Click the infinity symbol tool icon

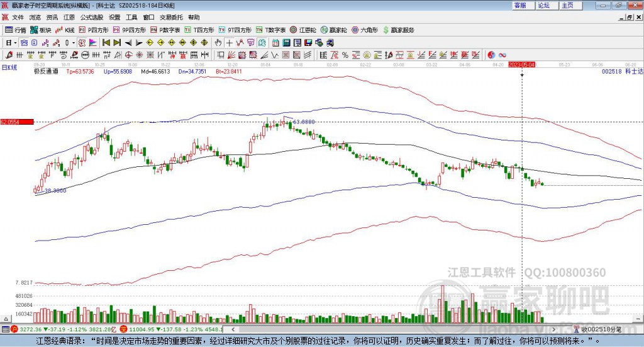[503, 55]
